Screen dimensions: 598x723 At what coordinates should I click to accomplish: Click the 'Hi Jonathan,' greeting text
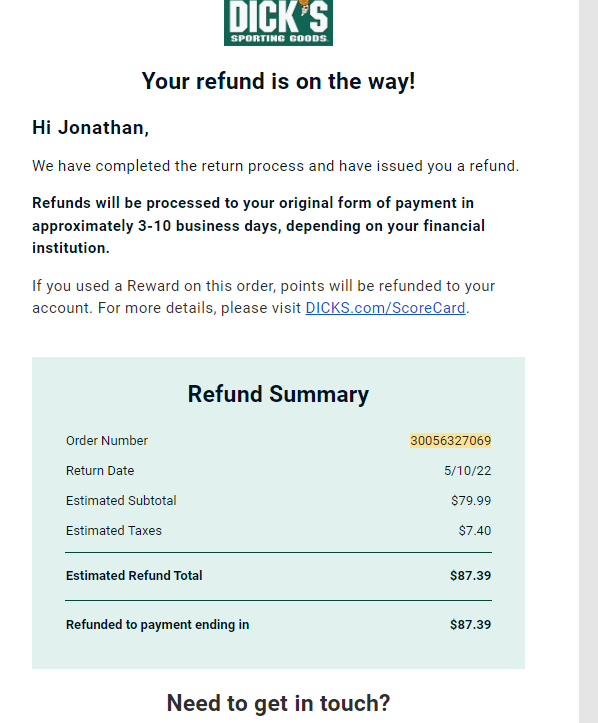coord(90,128)
